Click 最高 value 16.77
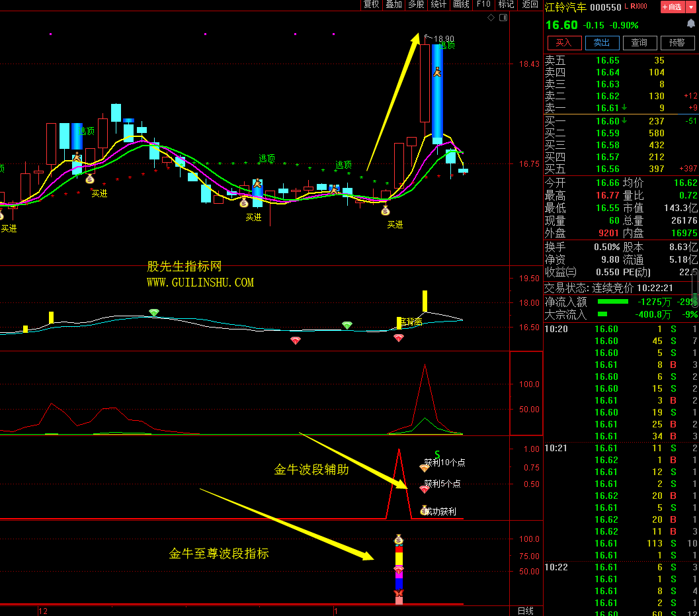 pos(608,195)
